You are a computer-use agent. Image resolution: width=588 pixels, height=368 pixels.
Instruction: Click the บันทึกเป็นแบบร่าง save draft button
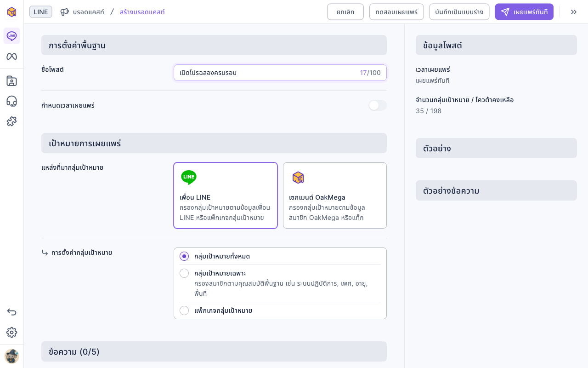pos(459,12)
